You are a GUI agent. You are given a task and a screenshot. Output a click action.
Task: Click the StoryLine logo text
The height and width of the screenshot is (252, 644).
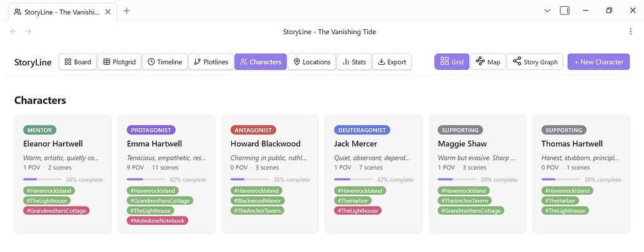(33, 62)
